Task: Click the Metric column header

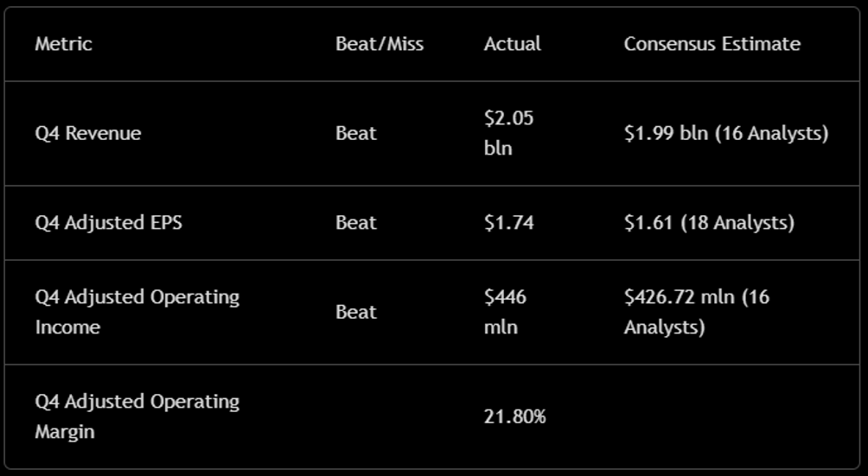Action: [63, 44]
